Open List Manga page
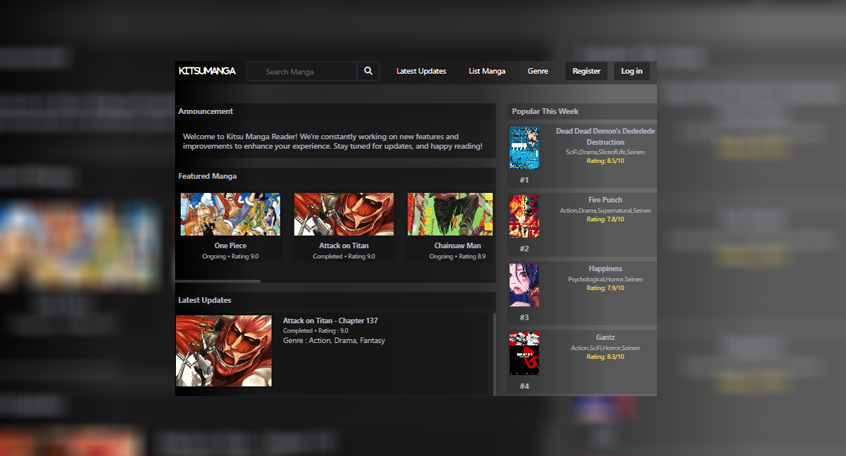Screen dimensions: 846x456 pos(487,71)
